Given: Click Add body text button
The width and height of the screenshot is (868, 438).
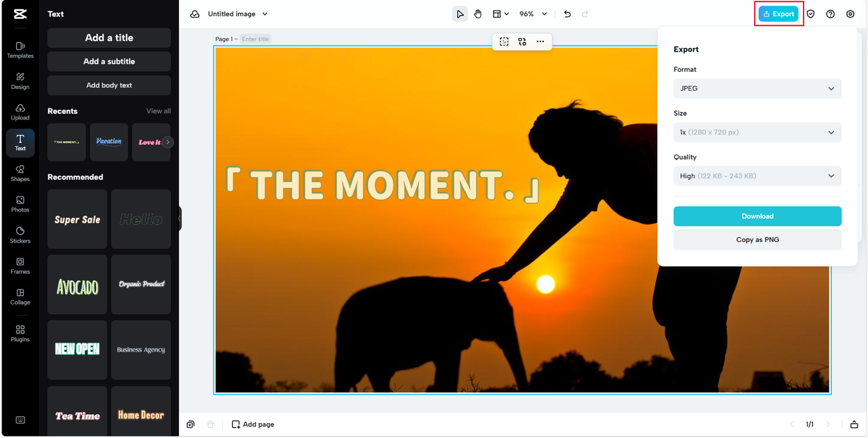Looking at the screenshot, I should pyautogui.click(x=109, y=85).
